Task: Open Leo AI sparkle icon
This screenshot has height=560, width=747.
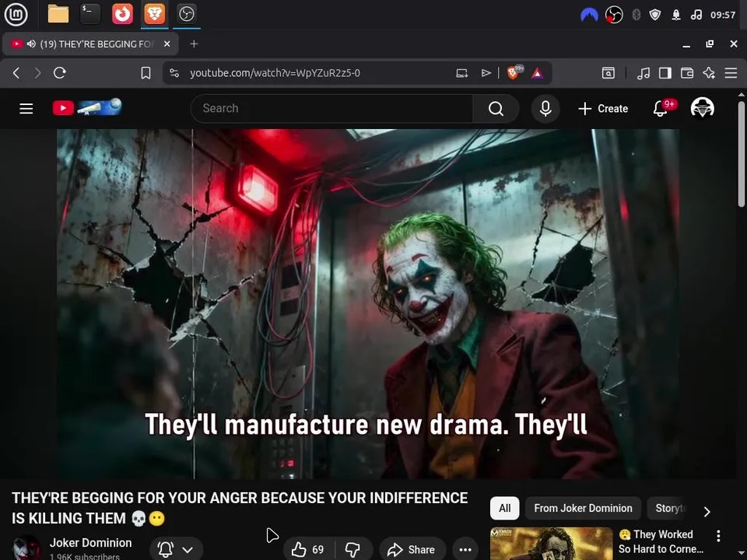Action: click(x=709, y=73)
